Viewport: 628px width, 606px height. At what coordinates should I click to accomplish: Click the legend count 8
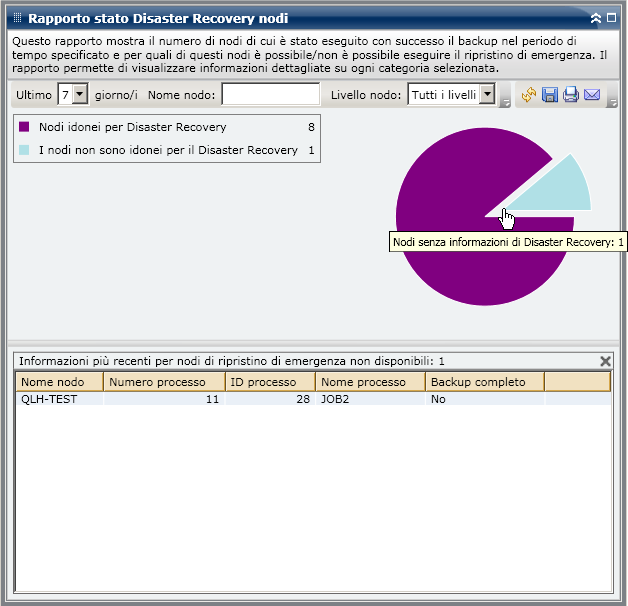(x=311, y=127)
